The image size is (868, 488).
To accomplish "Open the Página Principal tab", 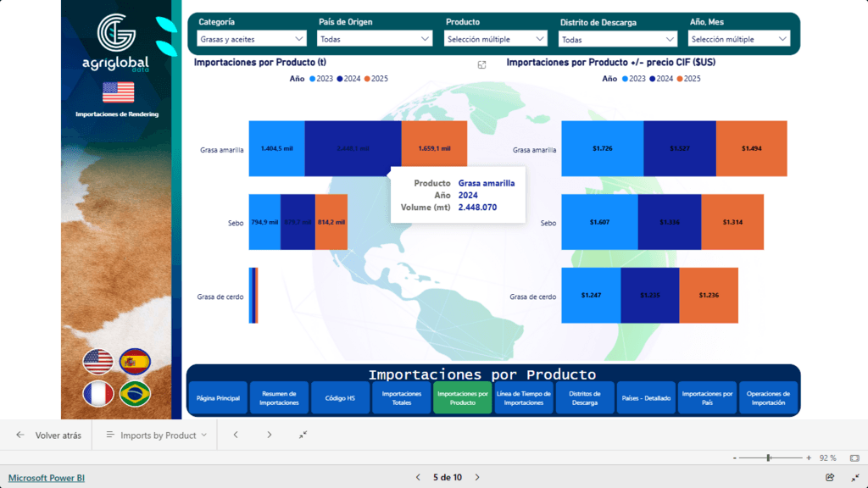I will click(218, 398).
